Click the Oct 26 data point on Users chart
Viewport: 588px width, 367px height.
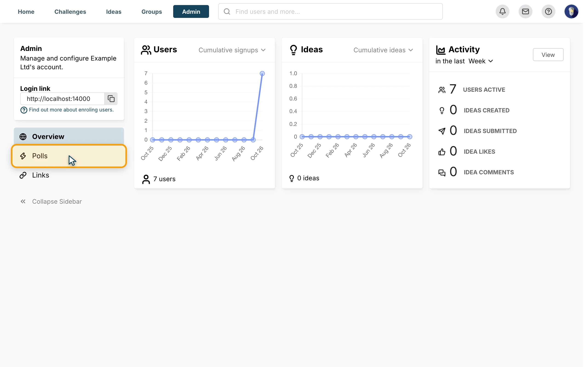point(262,73)
